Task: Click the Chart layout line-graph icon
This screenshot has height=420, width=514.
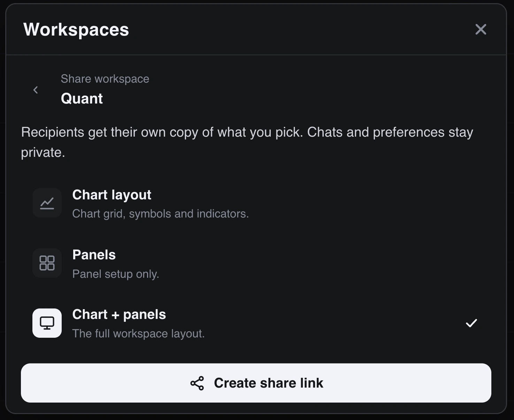Action: coord(47,203)
